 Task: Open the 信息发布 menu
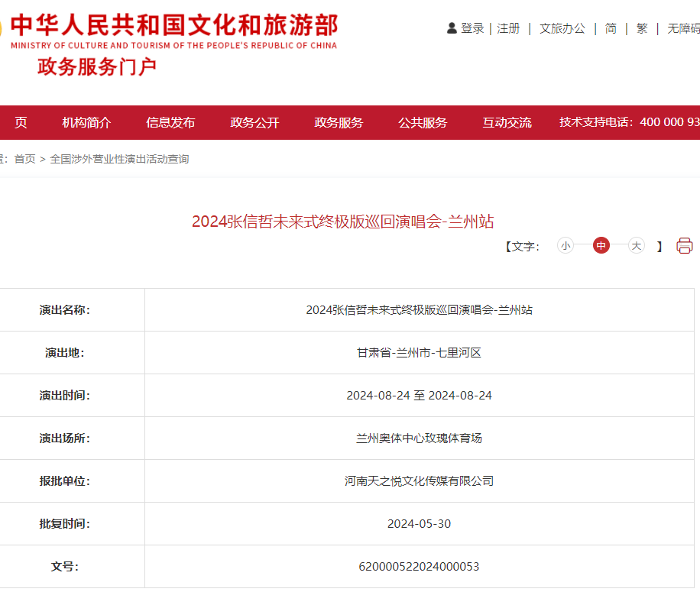(170, 122)
